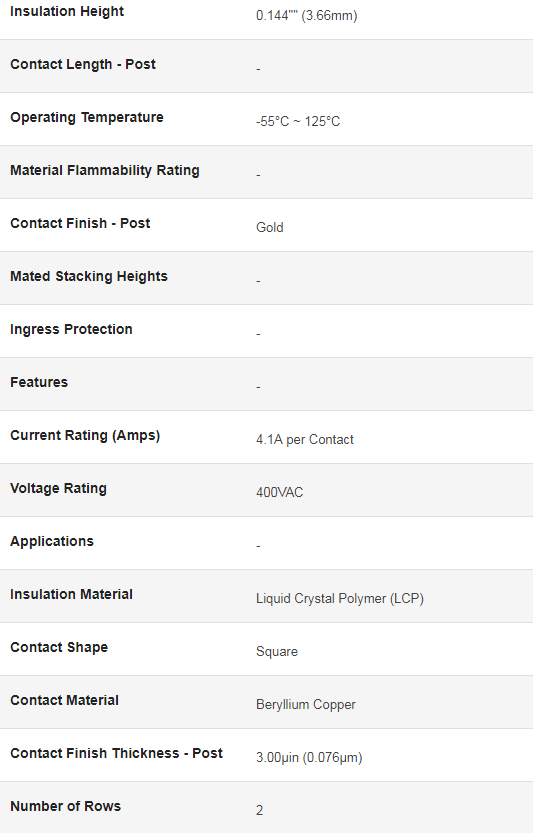
Task: Select the Insulation Height label
Action: click(67, 12)
